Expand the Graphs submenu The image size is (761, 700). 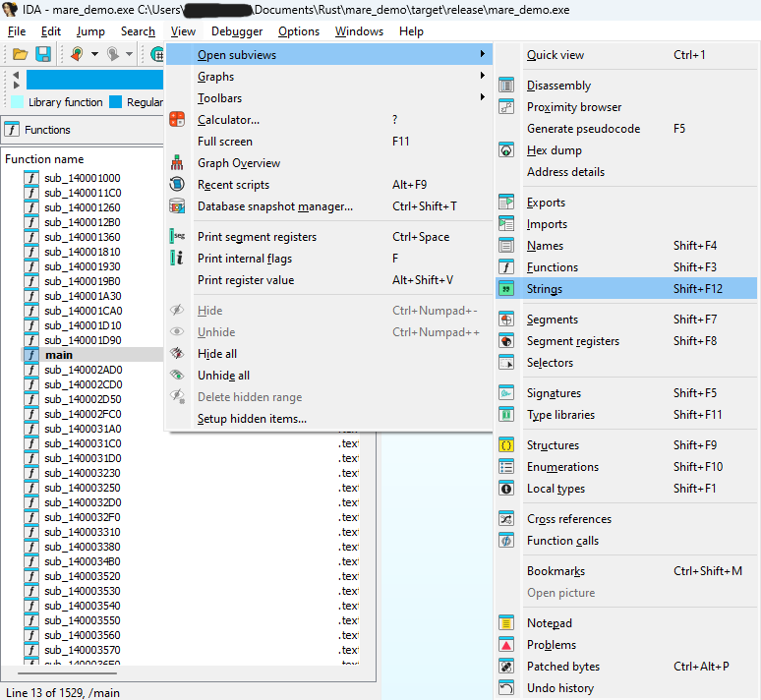tap(215, 77)
